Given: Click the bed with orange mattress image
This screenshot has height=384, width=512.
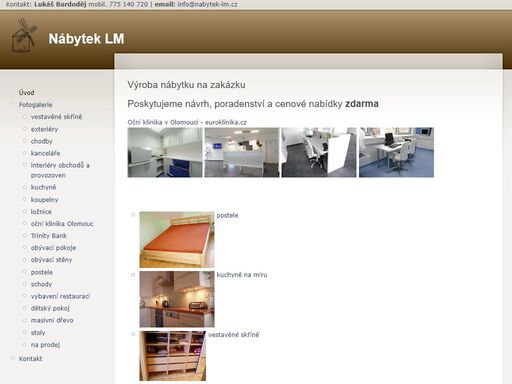Looking at the screenshot, I should [177, 240].
